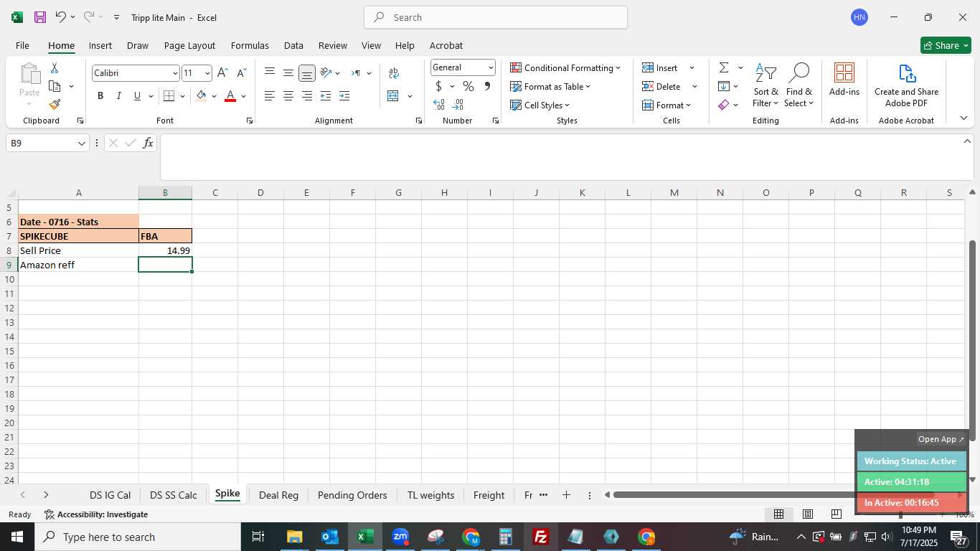
Task: Select the cell containing 14.99
Action: 165,250
